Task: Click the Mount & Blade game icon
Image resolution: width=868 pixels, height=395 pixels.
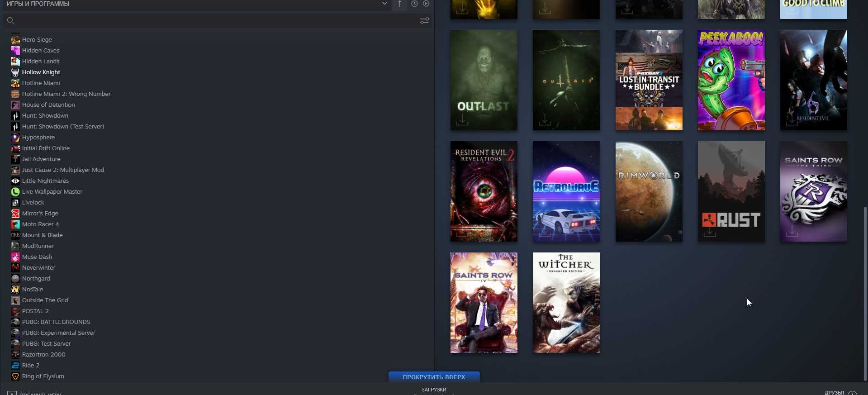Action: click(15, 235)
